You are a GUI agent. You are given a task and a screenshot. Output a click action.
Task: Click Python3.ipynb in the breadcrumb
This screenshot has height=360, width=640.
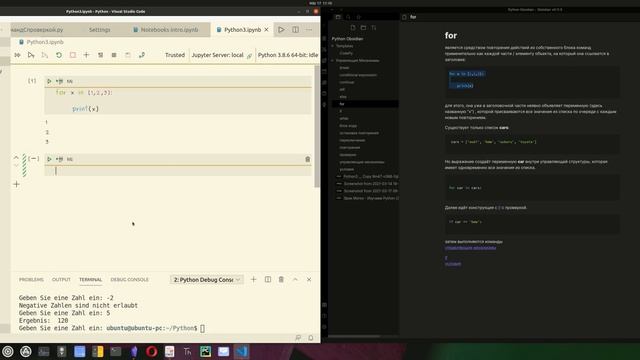coord(45,42)
